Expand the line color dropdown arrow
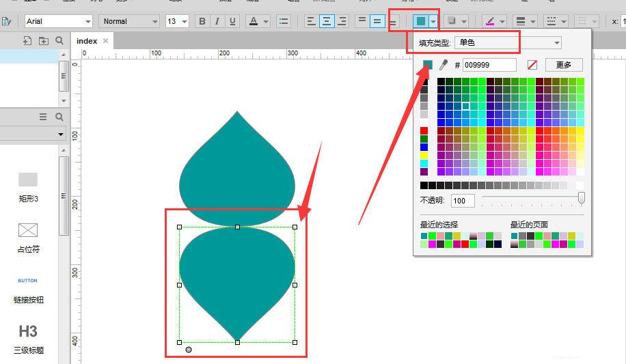The image size is (626, 364). pyautogui.click(x=502, y=22)
